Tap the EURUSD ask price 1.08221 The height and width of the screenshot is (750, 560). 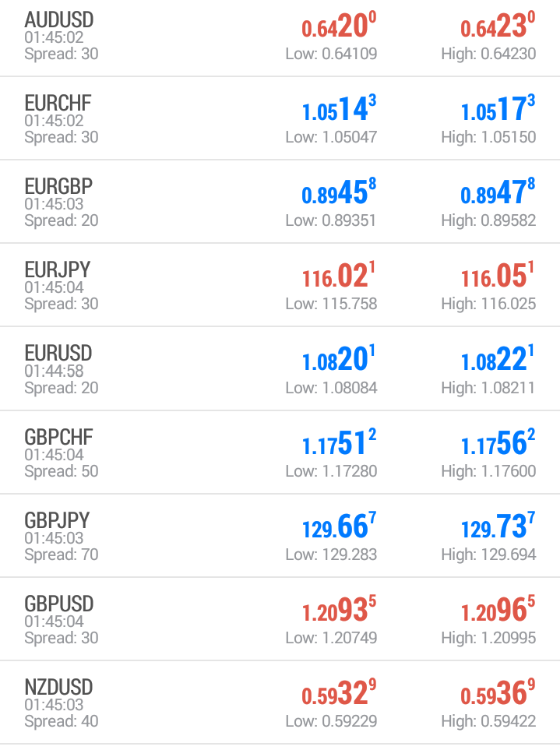(x=498, y=359)
